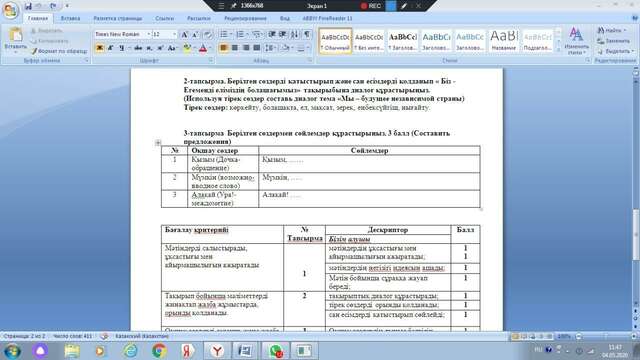This screenshot has width=640, height=360.
Task: Switch to Mailings (Рассылки) tab
Action: coord(199,18)
